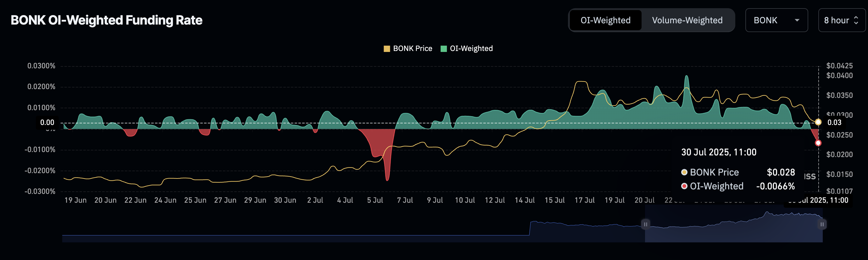Click the BONK OI-Weighted Funding Rate title

[107, 20]
